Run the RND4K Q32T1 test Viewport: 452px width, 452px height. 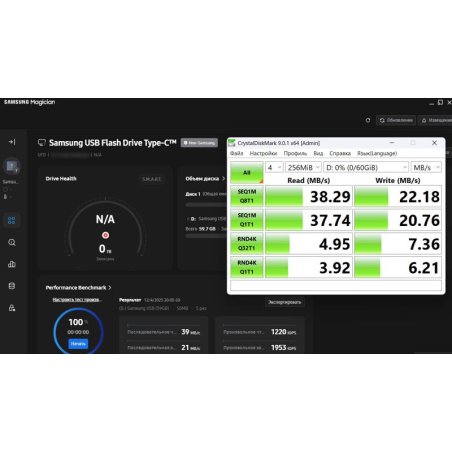coord(247,244)
